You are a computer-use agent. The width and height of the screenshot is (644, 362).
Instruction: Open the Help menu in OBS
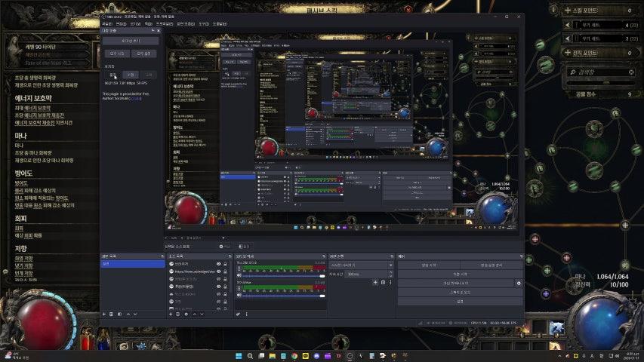(220, 23)
